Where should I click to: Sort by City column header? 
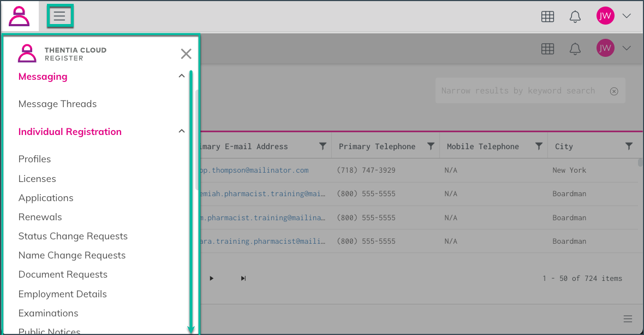click(x=563, y=147)
